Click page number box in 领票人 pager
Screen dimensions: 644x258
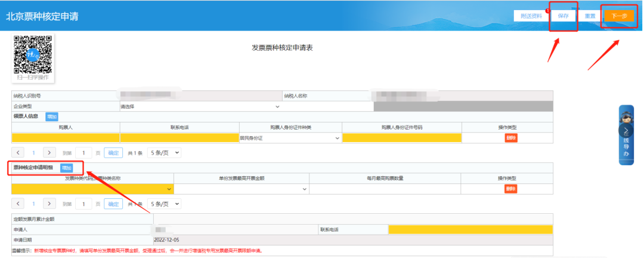(84, 153)
